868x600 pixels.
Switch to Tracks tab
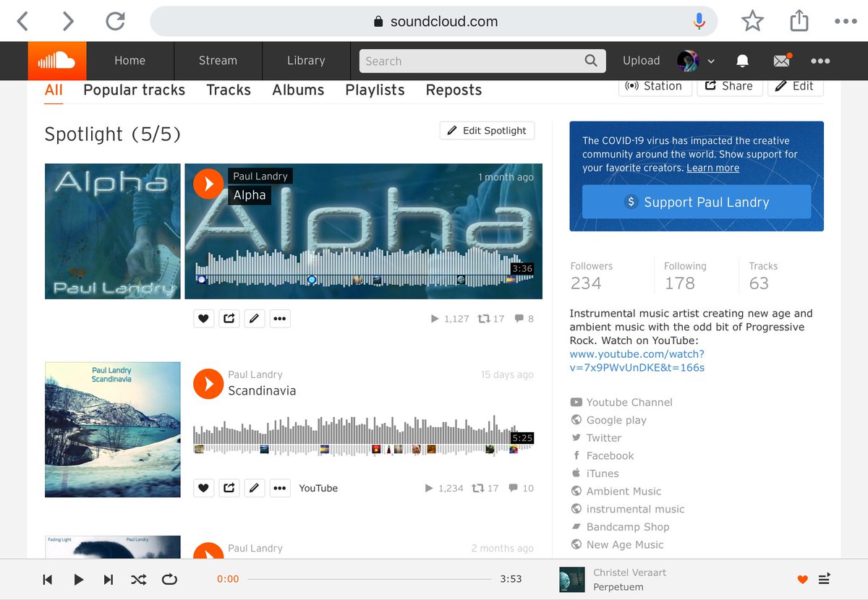click(x=229, y=90)
